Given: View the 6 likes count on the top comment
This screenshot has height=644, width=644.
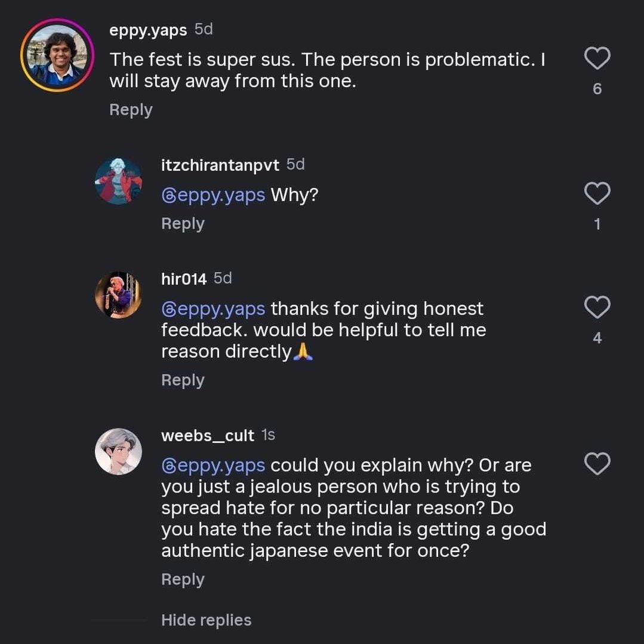Looking at the screenshot, I should point(597,89).
